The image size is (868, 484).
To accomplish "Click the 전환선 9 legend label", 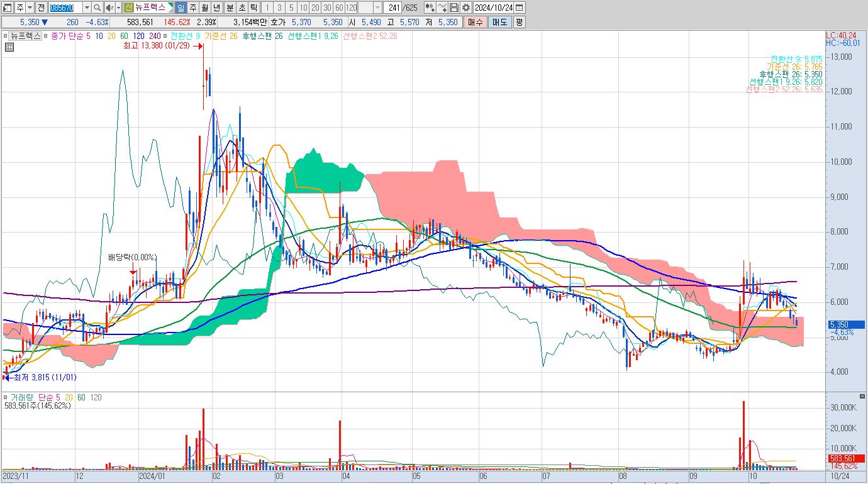I will click(185, 36).
